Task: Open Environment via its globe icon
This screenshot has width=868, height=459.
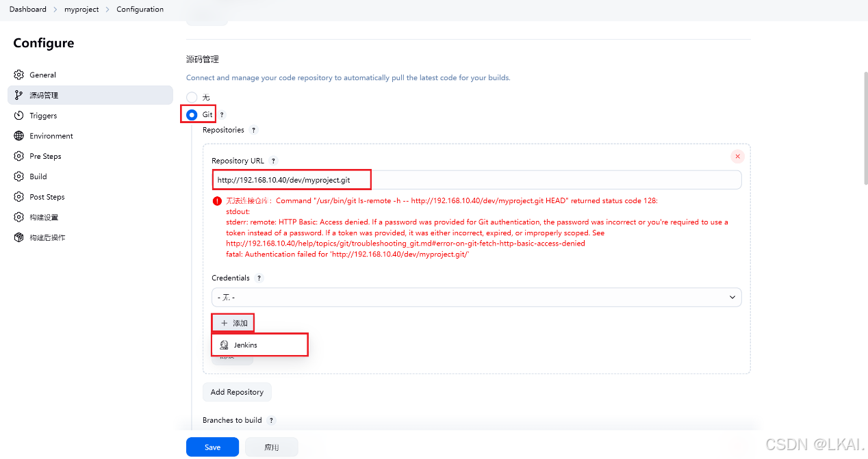Action: coord(18,135)
